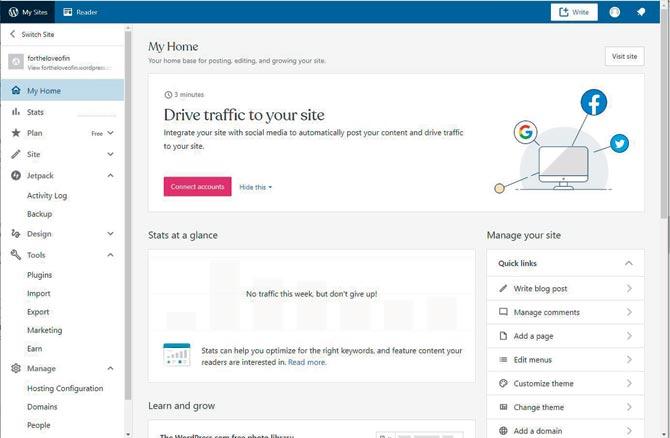Screen dimensions: 670x438
Task: Click the Edit menus row arrow
Action: pyautogui.click(x=629, y=359)
